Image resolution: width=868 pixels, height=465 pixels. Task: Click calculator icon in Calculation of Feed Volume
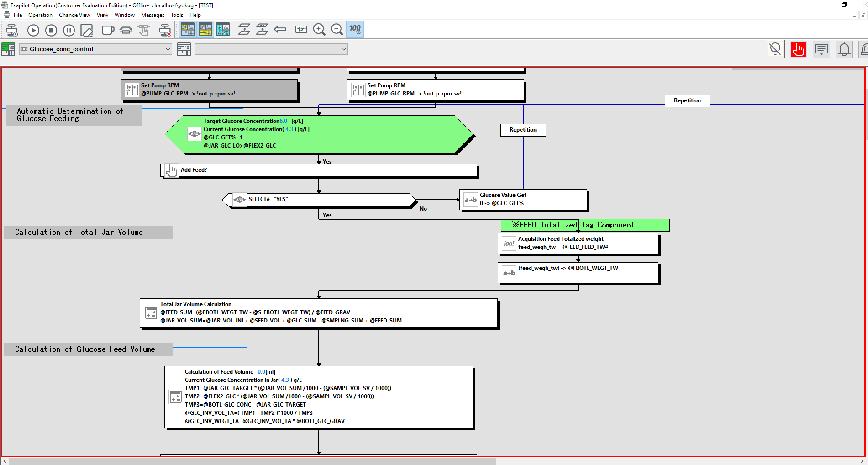pyautogui.click(x=176, y=397)
